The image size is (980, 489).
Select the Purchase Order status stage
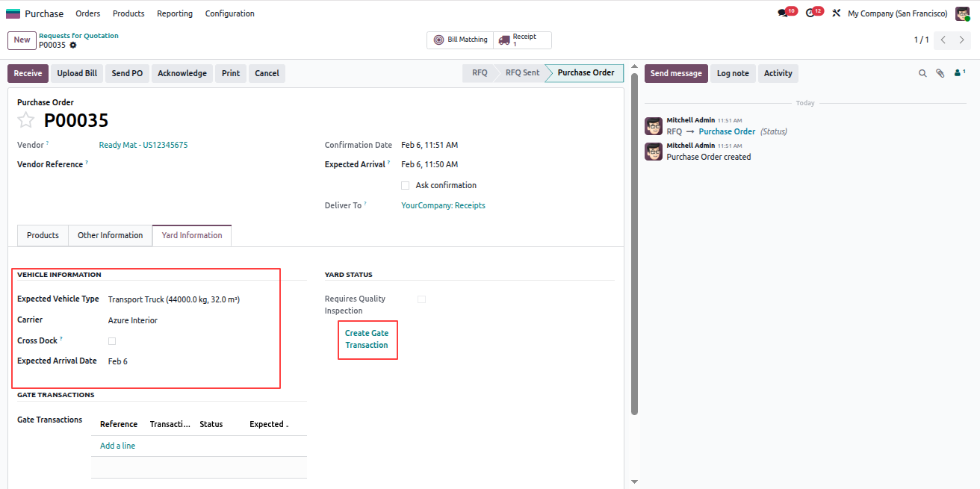point(586,73)
